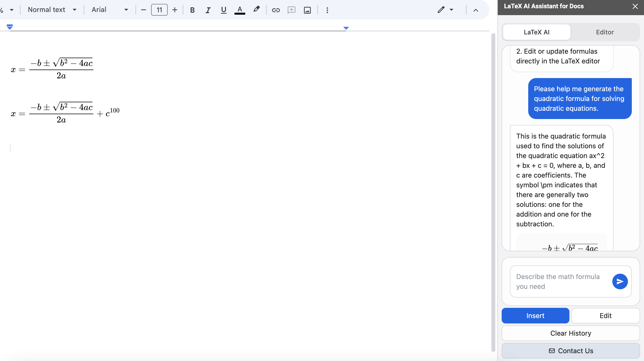Viewport: 644px width, 361px height.
Task: Click the more options three-dot icon
Action: pos(327,10)
